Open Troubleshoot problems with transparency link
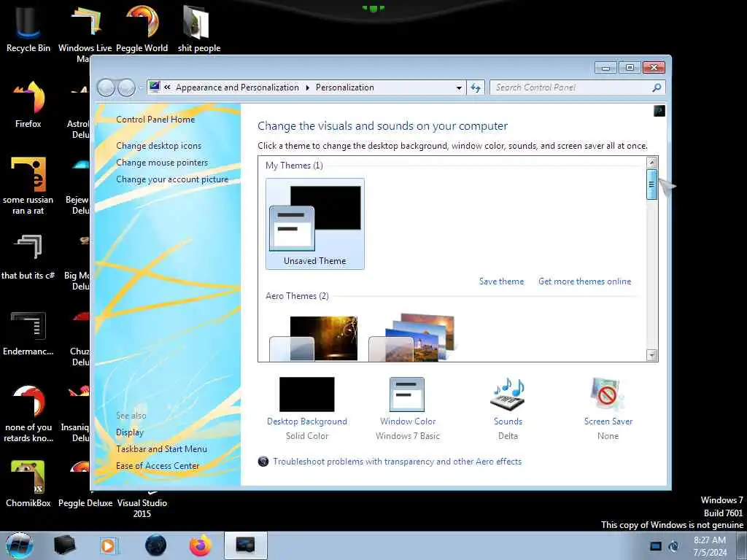 [x=398, y=462]
